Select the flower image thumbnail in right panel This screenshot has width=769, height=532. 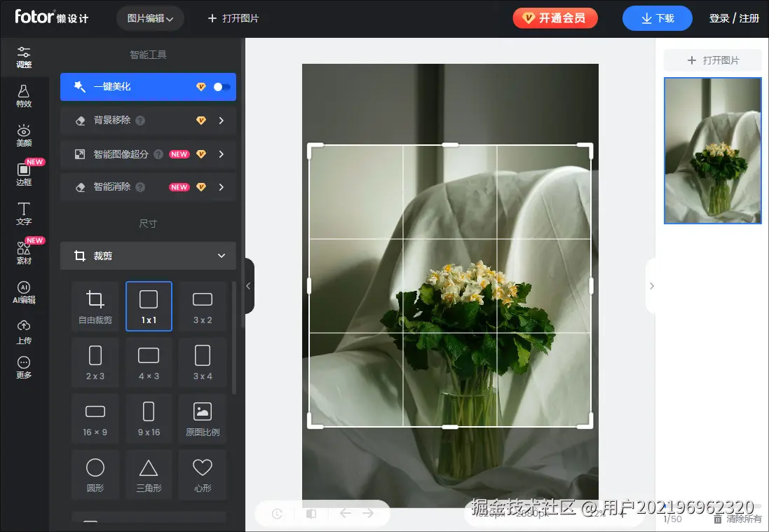(x=713, y=151)
